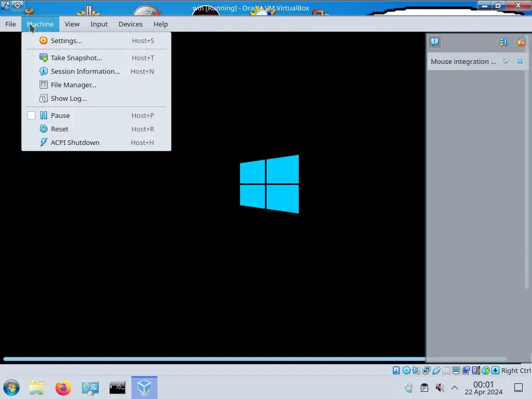532x399 pixels.
Task: Click display status bar icon
Action: pyautogui.click(x=456, y=370)
